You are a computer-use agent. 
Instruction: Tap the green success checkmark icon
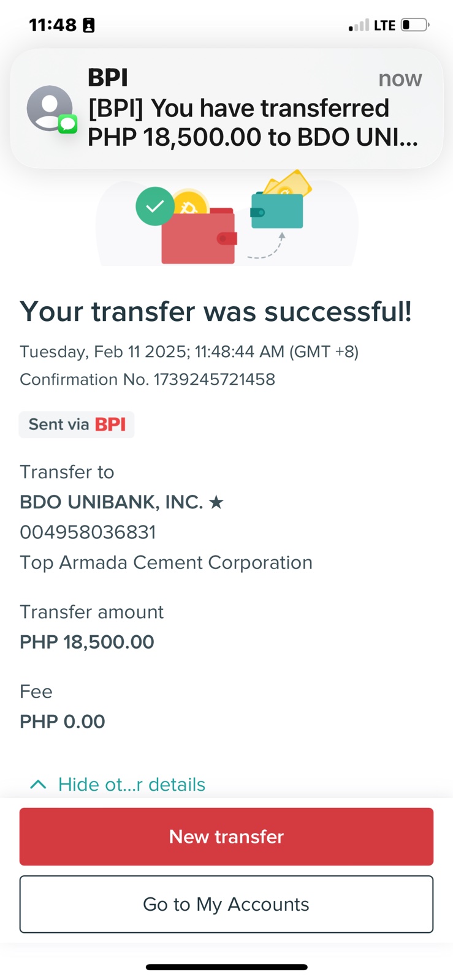155,206
